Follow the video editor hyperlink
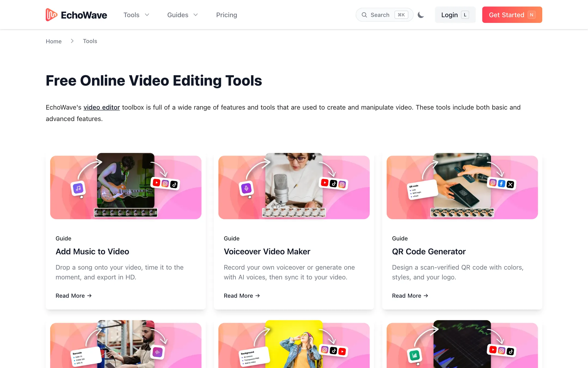This screenshot has width=588, height=368. [102, 107]
